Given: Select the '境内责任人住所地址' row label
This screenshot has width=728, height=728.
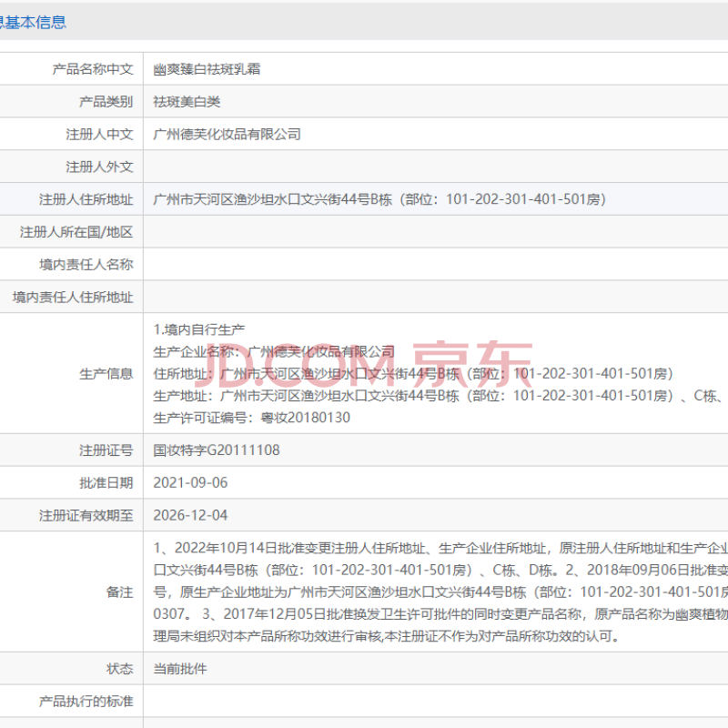Looking at the screenshot, I should click(x=73, y=297).
